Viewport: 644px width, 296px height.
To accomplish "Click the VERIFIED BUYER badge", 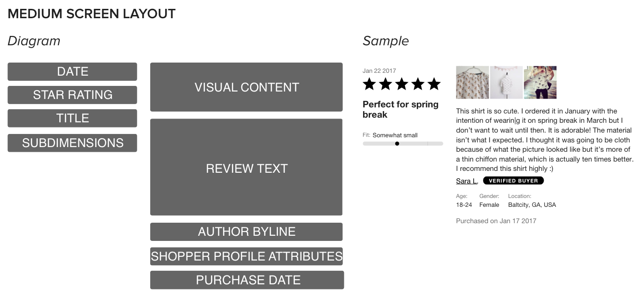I will click(513, 181).
